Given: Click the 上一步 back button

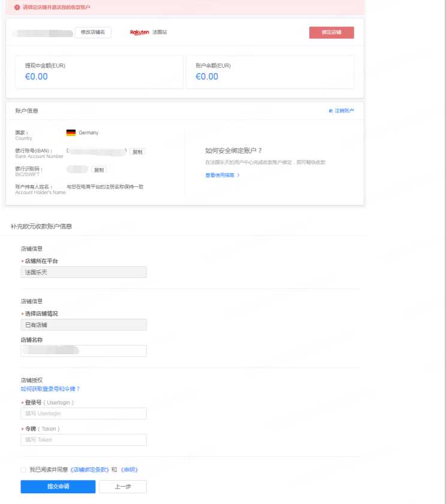Looking at the screenshot, I should [x=123, y=487].
